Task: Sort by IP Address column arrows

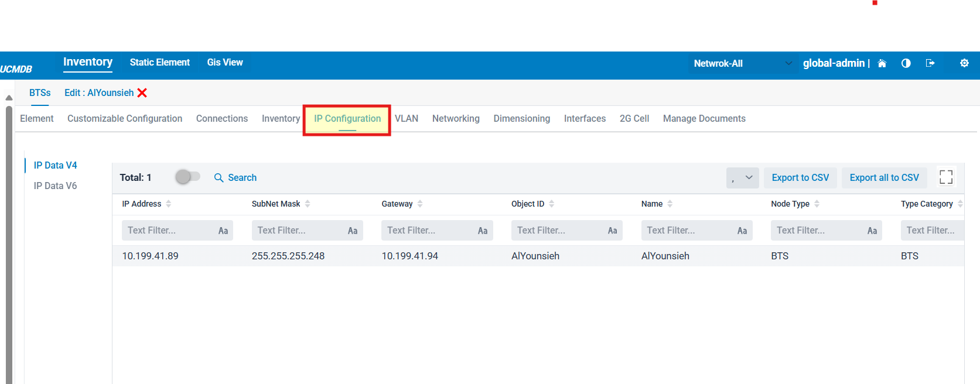Action: coord(169,204)
